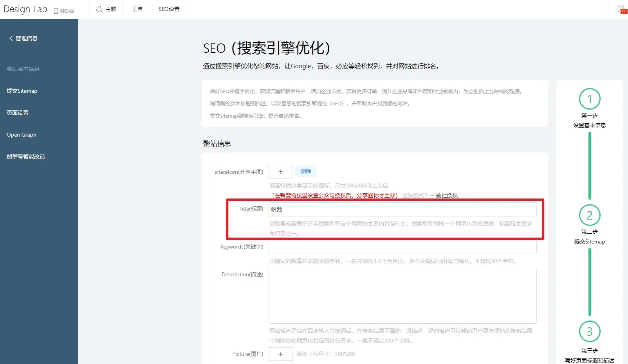
Task: Click the Picture upload plus box
Action: pyautogui.click(x=280, y=354)
